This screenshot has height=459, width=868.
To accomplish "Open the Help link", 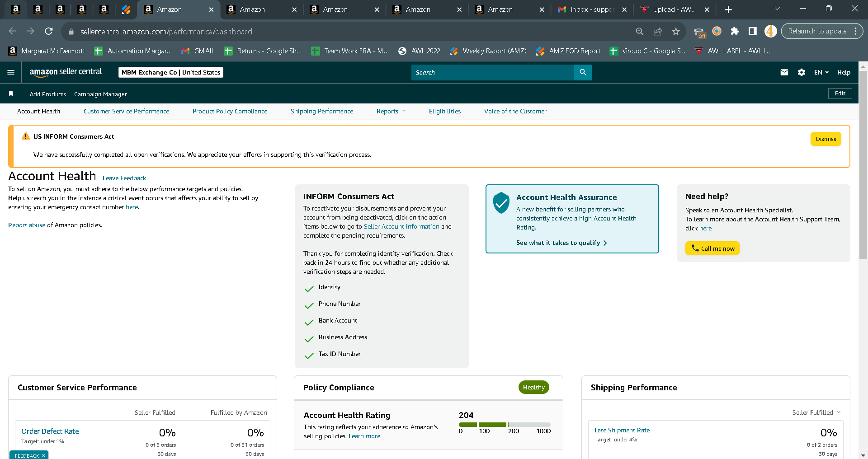I will click(x=844, y=72).
